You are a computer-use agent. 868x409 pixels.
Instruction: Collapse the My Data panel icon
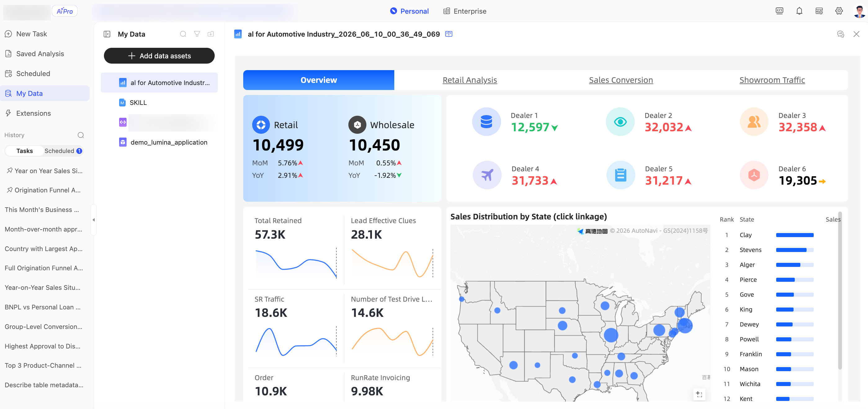tap(107, 34)
